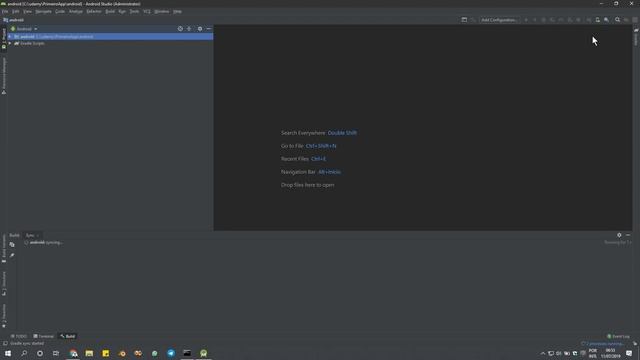This screenshot has height=360, width=640.
Task: Toggle the Build tool window tab at bottom
Action: point(68,336)
